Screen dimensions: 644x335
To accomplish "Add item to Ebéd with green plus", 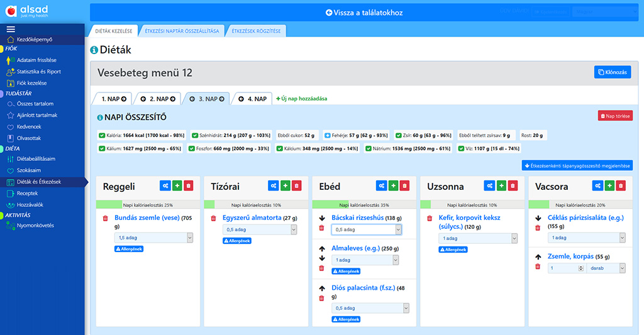I will (x=394, y=186).
